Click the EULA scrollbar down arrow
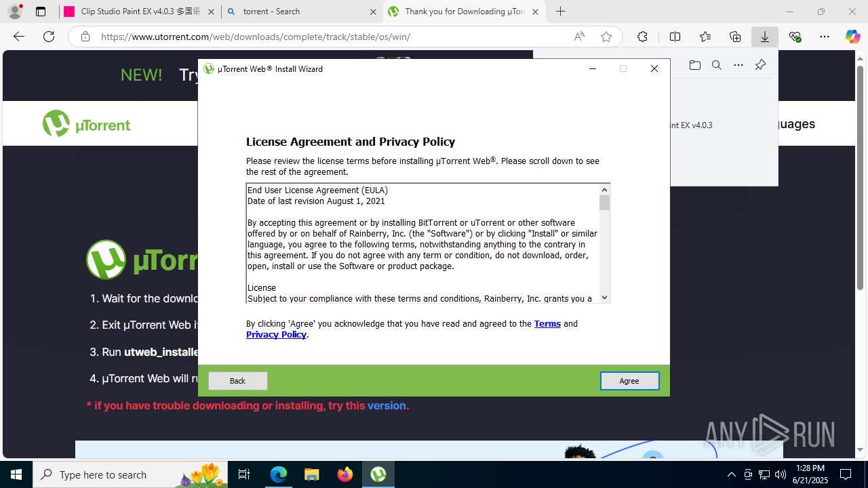This screenshot has height=488, width=868. (605, 298)
